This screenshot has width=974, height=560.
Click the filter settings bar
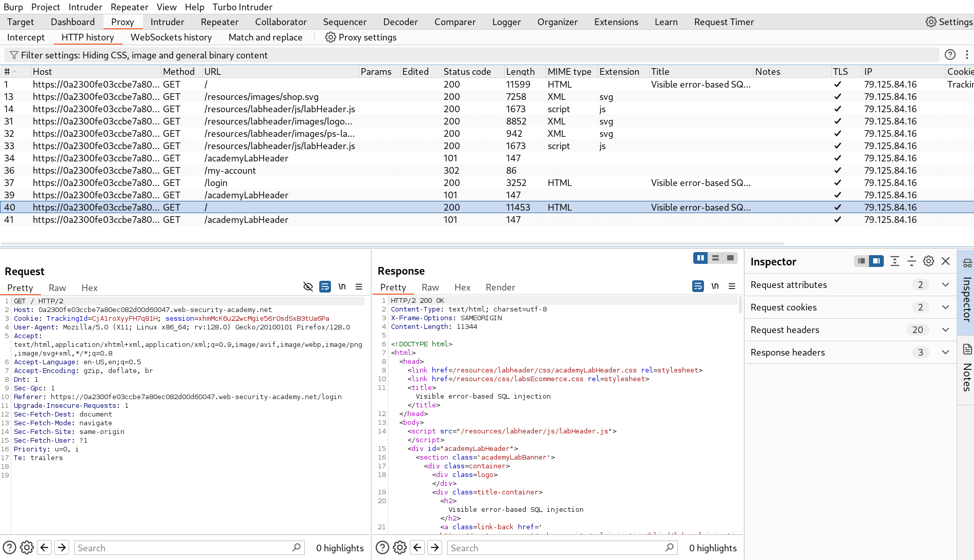point(471,55)
